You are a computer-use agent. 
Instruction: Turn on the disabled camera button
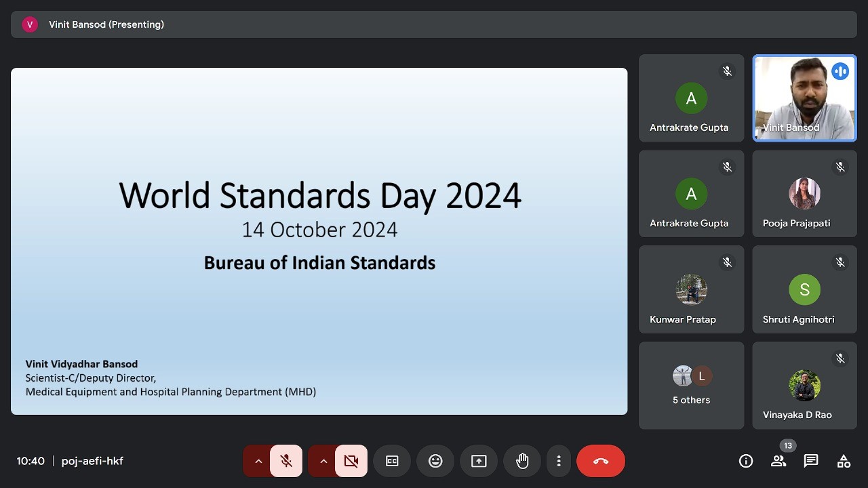[351, 461]
